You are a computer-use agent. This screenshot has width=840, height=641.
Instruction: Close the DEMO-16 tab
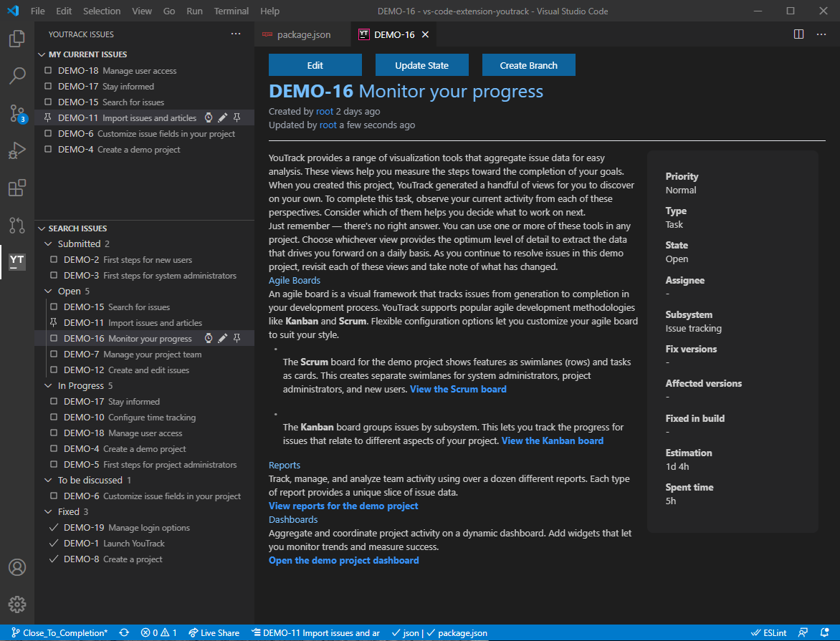pos(425,34)
